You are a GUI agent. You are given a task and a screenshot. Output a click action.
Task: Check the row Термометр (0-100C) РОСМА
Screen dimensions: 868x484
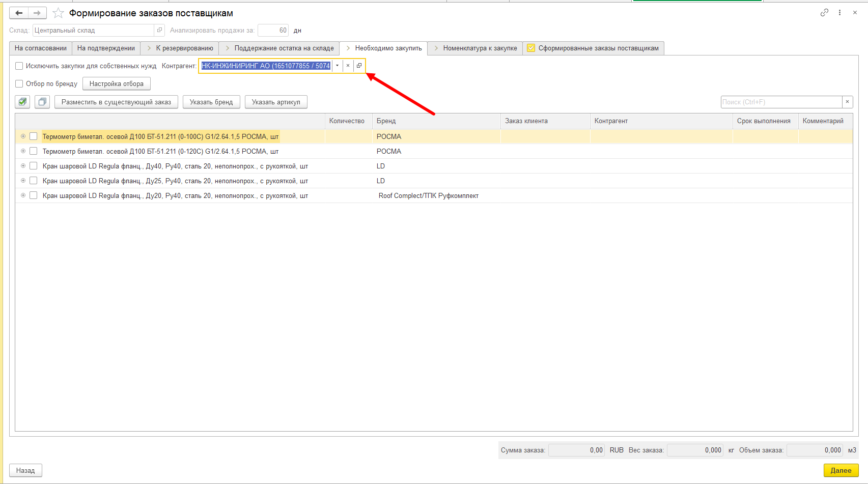pyautogui.click(x=34, y=136)
